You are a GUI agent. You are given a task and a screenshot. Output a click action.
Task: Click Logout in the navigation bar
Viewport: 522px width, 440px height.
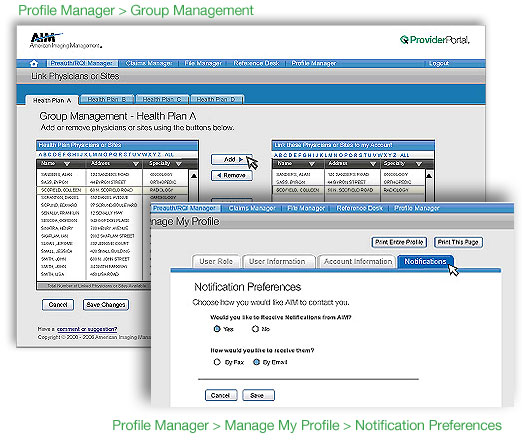tap(439, 63)
